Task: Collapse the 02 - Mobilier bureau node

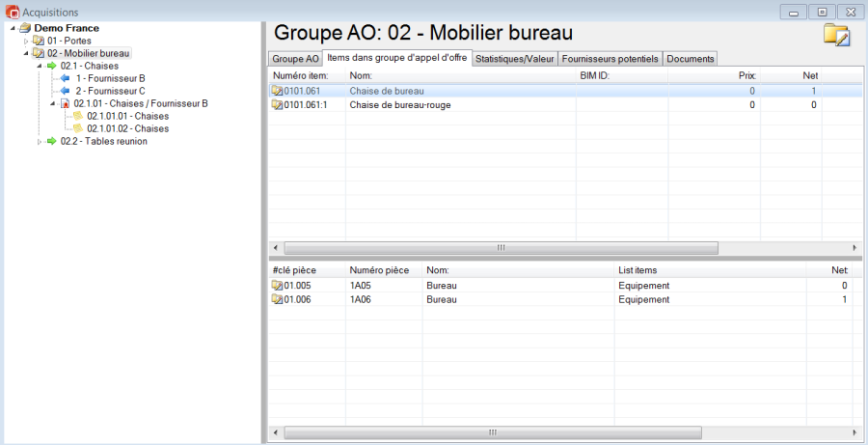Action: 26,53
